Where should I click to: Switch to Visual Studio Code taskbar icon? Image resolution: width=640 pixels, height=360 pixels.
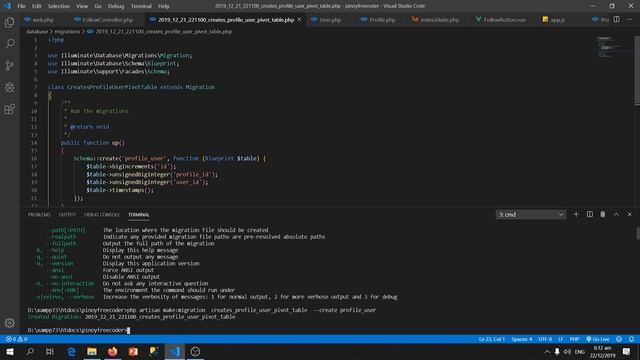(174, 351)
